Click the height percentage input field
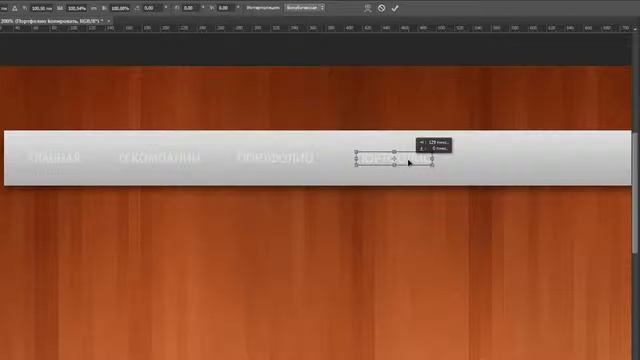Screen dimensions: 640x360 pyautogui.click(x=120, y=8)
